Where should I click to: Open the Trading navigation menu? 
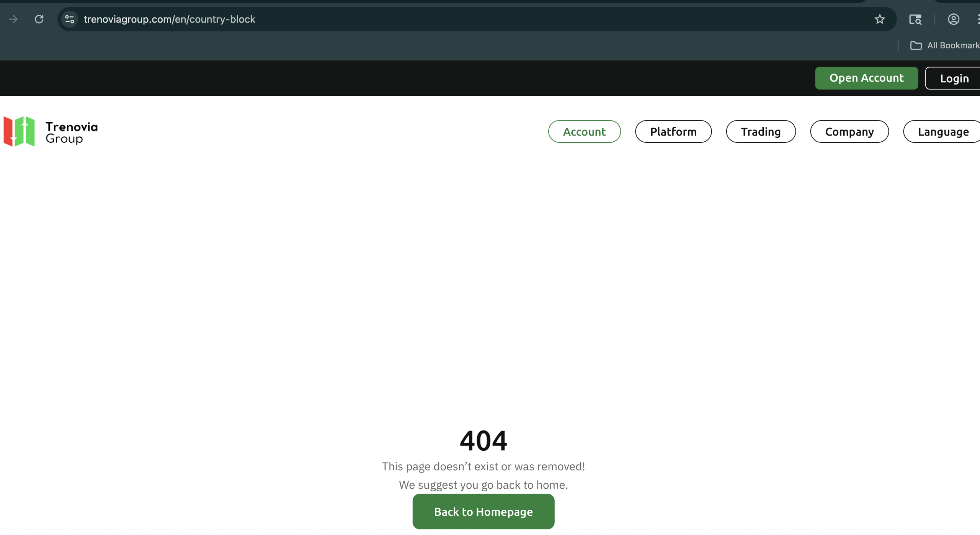click(761, 131)
